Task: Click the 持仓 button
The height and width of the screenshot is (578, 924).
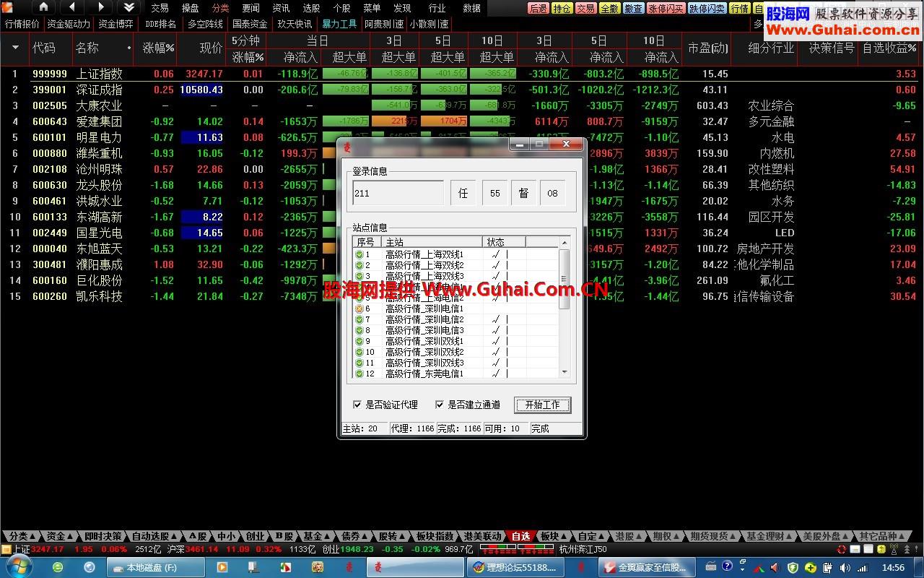Action: 562,8
